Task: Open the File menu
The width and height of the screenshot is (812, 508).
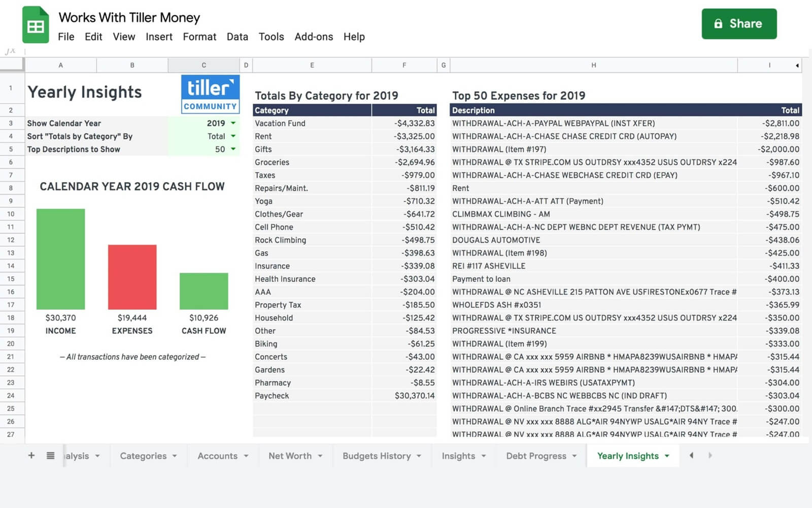Action: 66,37
